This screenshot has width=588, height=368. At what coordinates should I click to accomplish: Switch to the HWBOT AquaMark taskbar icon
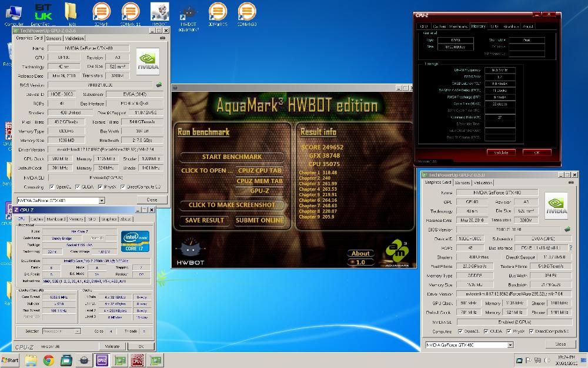click(84, 360)
